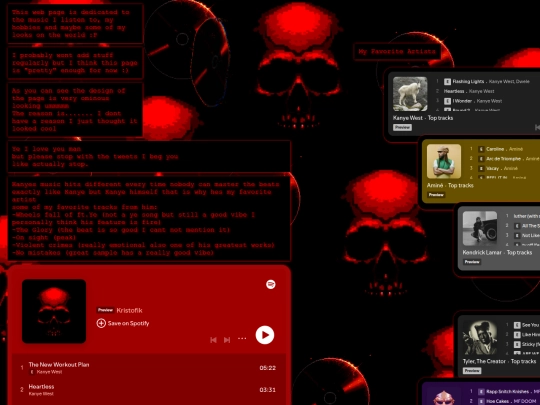The height and width of the screenshot is (405, 540).
Task: Skip to next track in Kristofik player
Action: (x=227, y=340)
